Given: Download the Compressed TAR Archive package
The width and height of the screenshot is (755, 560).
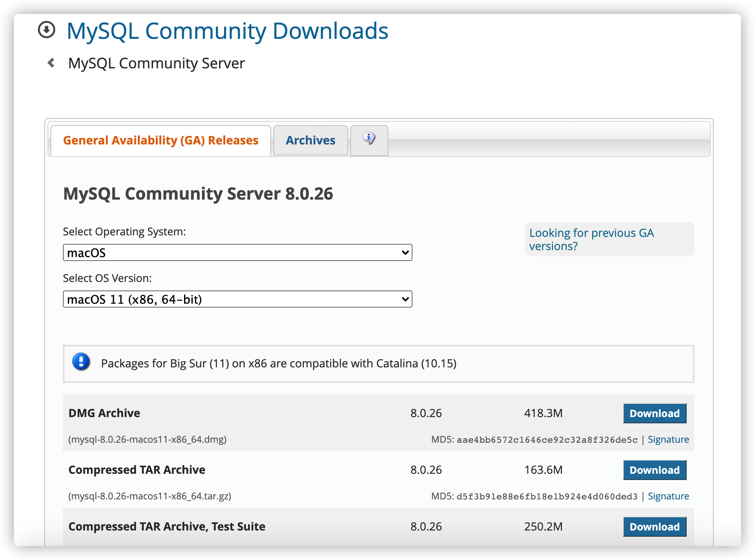Looking at the screenshot, I should pos(654,470).
